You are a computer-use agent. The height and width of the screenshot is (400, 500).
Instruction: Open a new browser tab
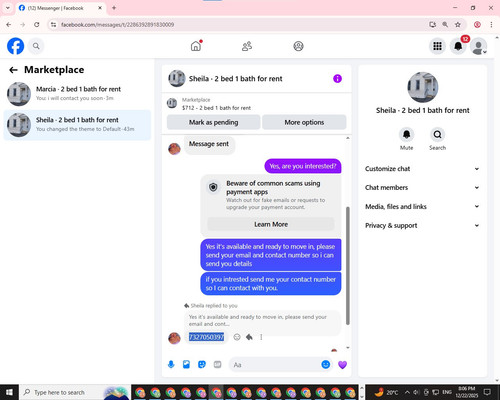(x=114, y=8)
